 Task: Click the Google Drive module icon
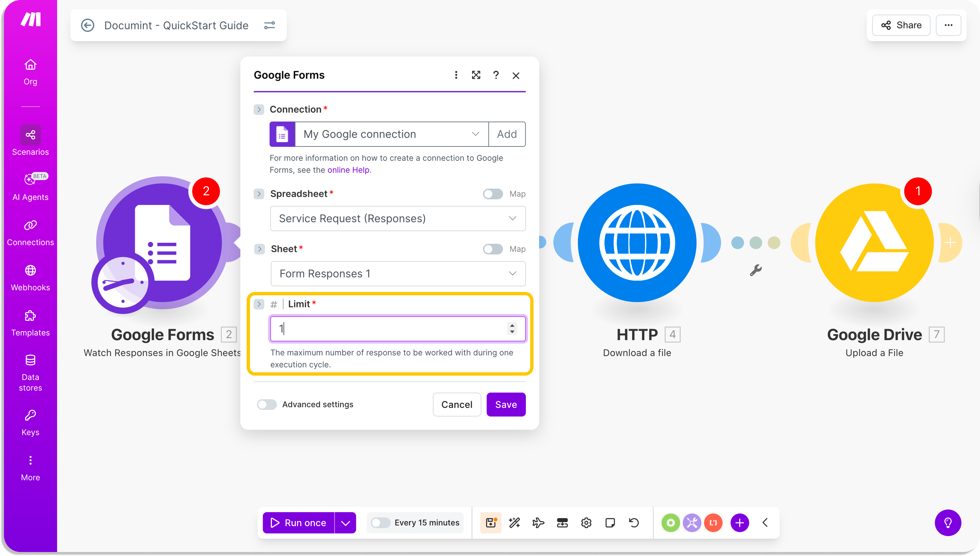click(x=874, y=242)
